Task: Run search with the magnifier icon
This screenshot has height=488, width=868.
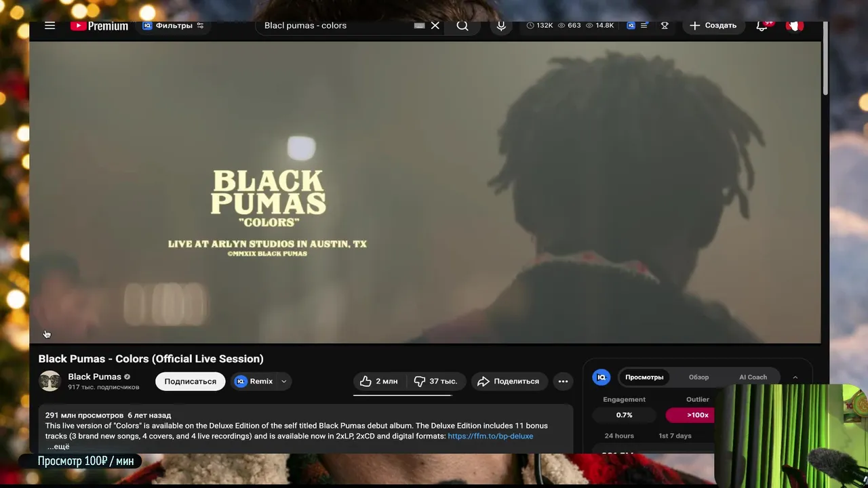Action: pos(462,26)
